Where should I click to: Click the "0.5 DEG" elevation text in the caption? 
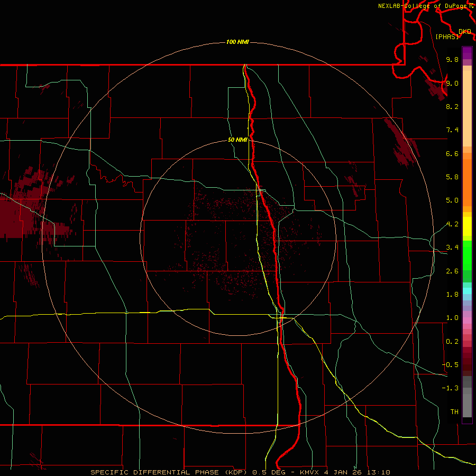[x=270, y=472]
